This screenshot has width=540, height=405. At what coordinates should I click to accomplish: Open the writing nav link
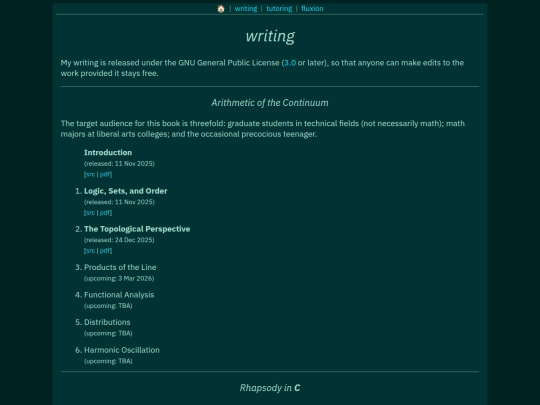tap(246, 9)
